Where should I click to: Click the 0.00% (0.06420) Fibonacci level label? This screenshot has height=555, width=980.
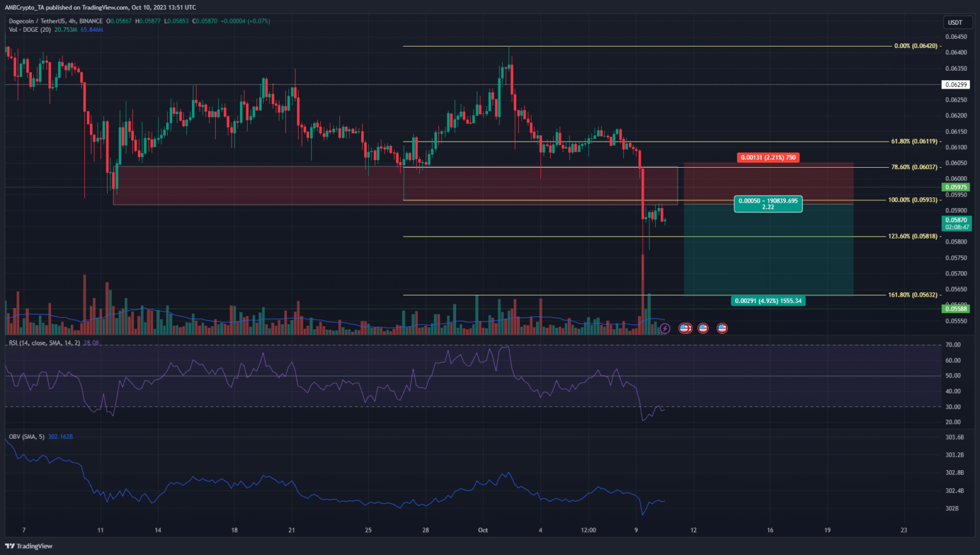click(x=916, y=46)
